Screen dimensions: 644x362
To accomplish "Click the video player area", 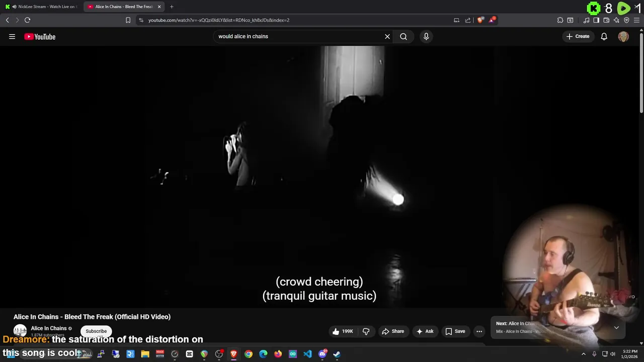I will [x=319, y=176].
